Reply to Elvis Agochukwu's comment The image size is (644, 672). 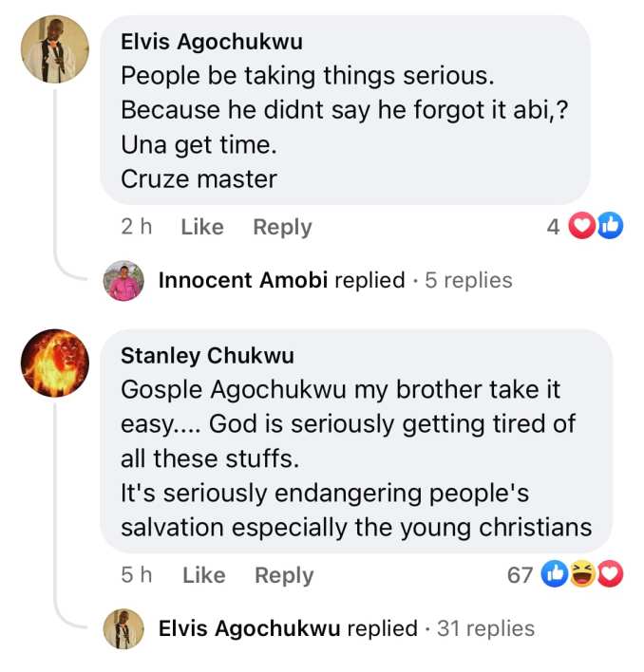point(282,227)
